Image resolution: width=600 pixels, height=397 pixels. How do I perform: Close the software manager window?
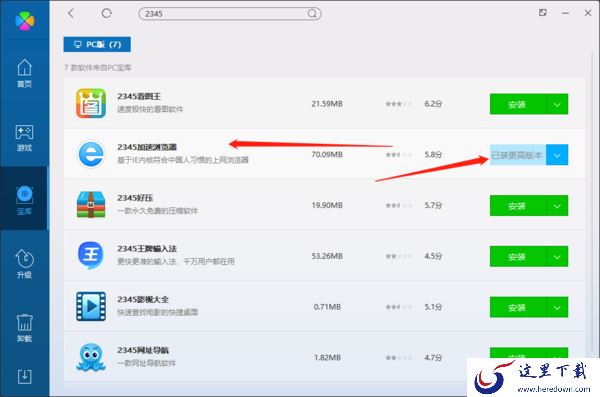[x=588, y=13]
